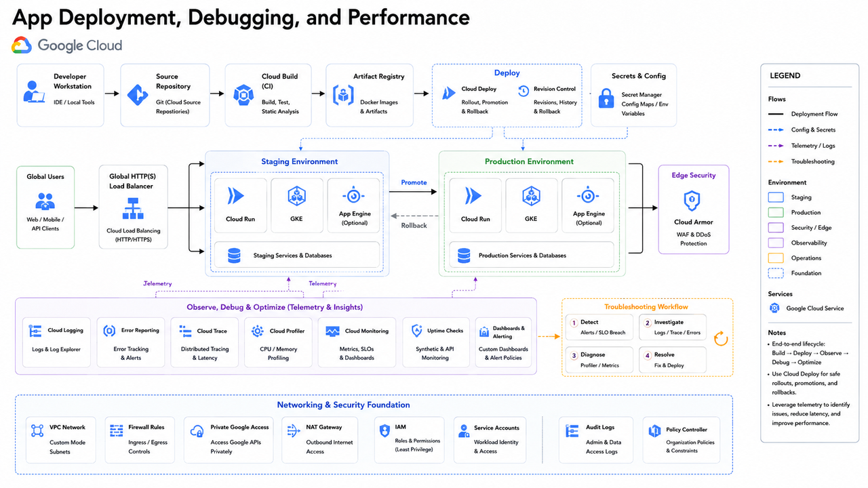The image size is (868, 488).
Task: Select the Resolve step box
Action: 673,360
